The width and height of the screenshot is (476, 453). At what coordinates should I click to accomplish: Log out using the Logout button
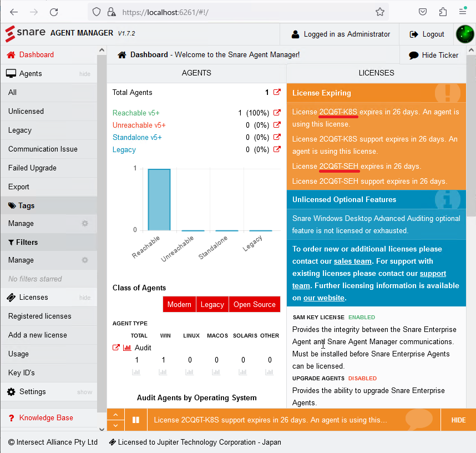coord(427,34)
